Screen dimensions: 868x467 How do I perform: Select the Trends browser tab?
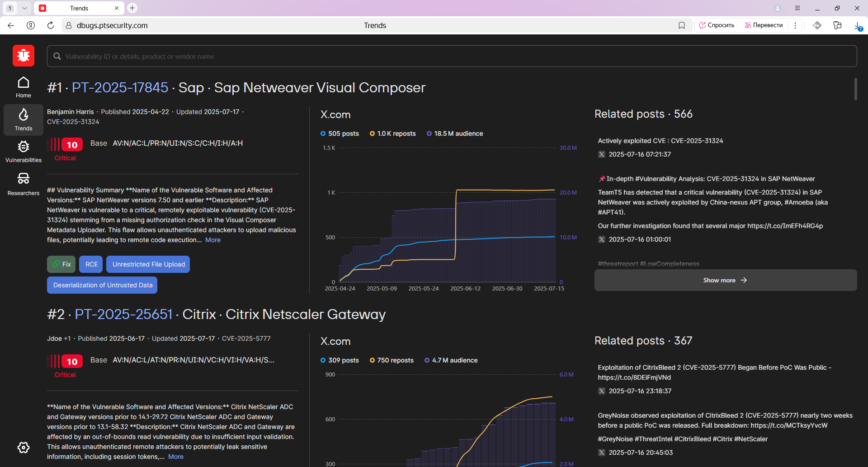click(x=79, y=8)
